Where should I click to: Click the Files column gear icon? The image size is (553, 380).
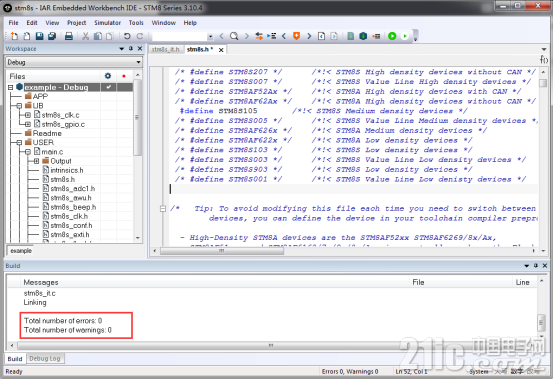[108, 76]
